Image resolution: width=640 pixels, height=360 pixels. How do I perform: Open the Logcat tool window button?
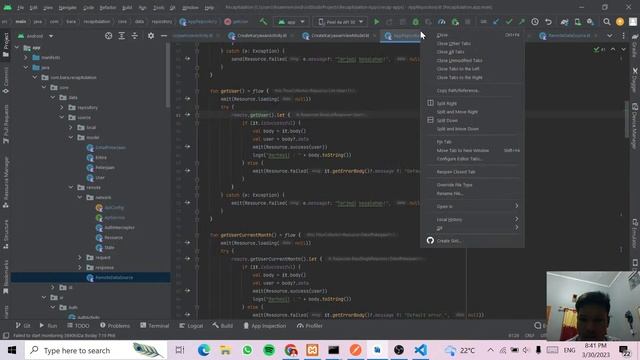point(191,325)
